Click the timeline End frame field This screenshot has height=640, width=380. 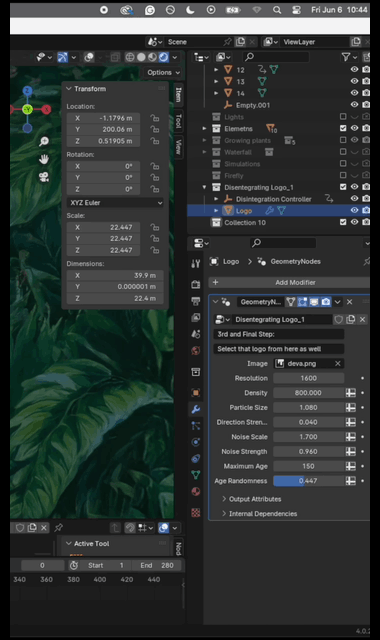tap(157, 565)
